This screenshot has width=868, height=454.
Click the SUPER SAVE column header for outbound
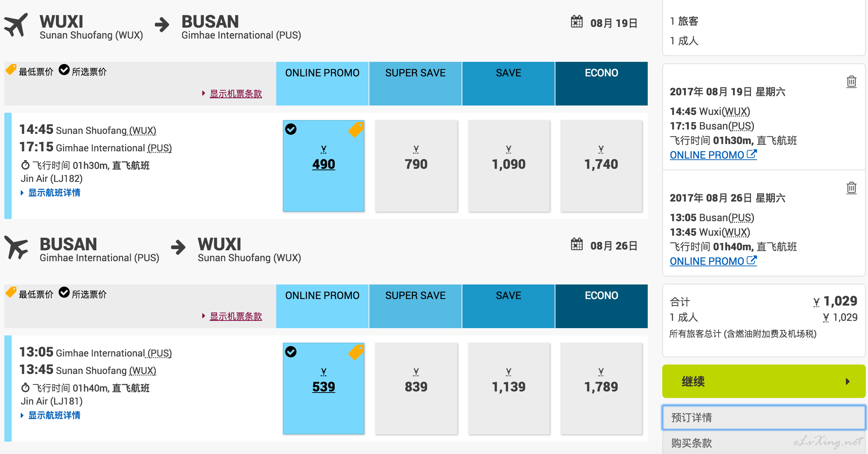[x=415, y=84]
